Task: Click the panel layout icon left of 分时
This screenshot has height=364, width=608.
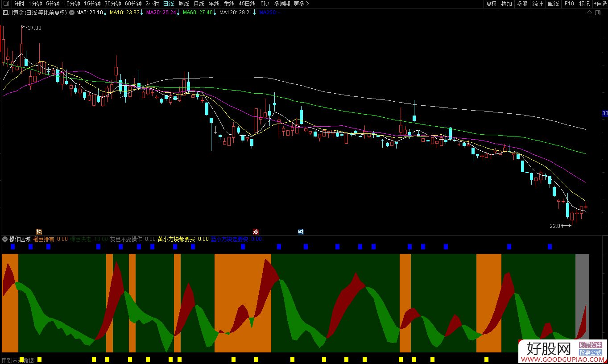Action: 6,4
